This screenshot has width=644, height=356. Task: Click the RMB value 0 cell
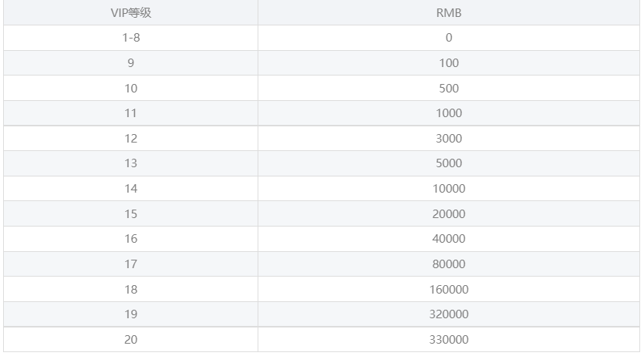tap(449, 38)
